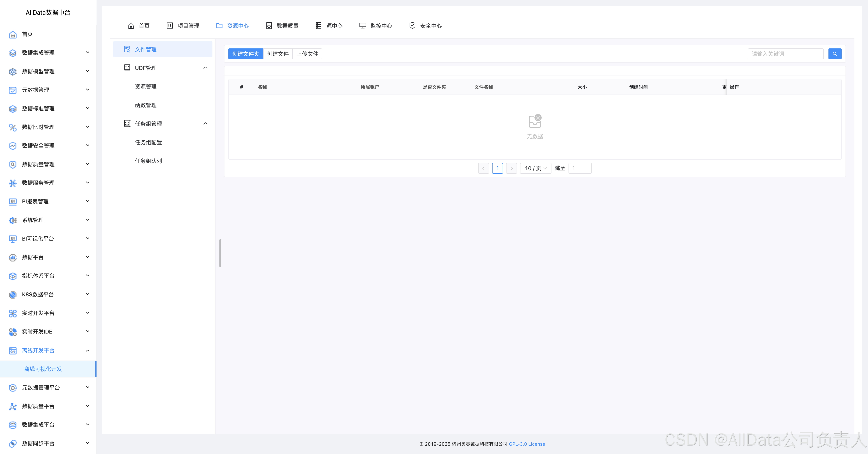Image resolution: width=868 pixels, height=454 pixels.
Task: Click the 数据同步平台 icon
Action: 12,444
